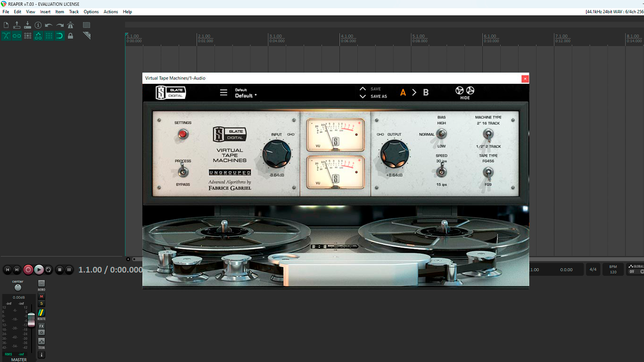Solo the master track with S button
This screenshot has width=644, height=362.
coord(41,304)
